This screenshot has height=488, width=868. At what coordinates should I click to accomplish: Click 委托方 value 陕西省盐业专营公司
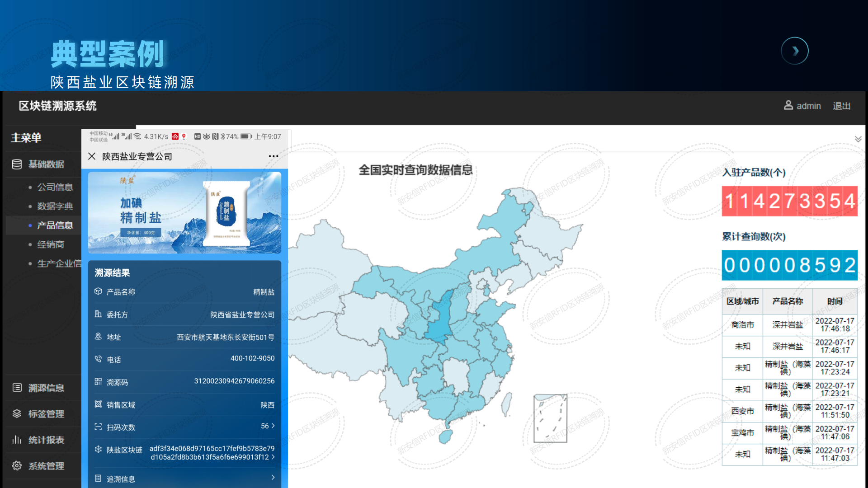point(242,314)
